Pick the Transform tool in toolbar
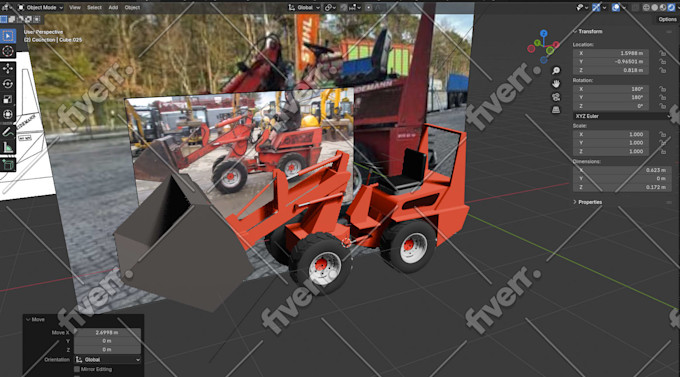680x377 pixels. click(x=8, y=115)
